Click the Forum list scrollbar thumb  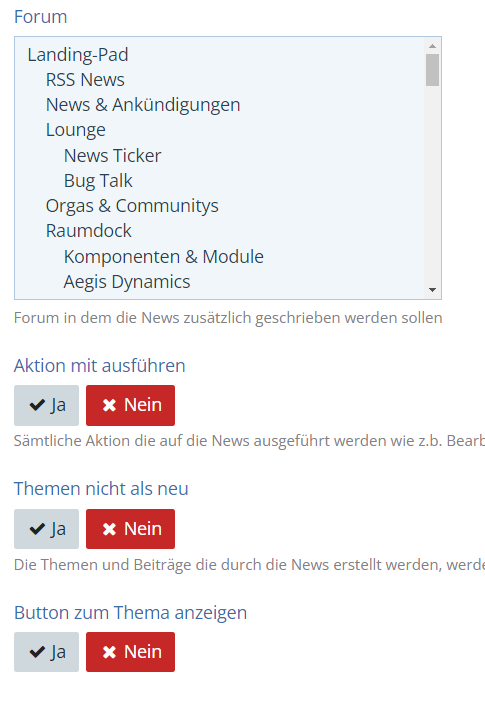(432, 70)
